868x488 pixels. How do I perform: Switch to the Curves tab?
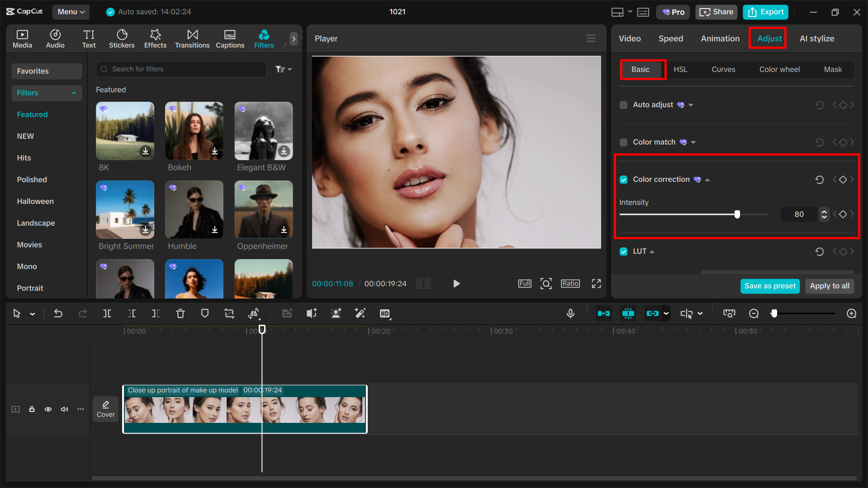(x=723, y=69)
